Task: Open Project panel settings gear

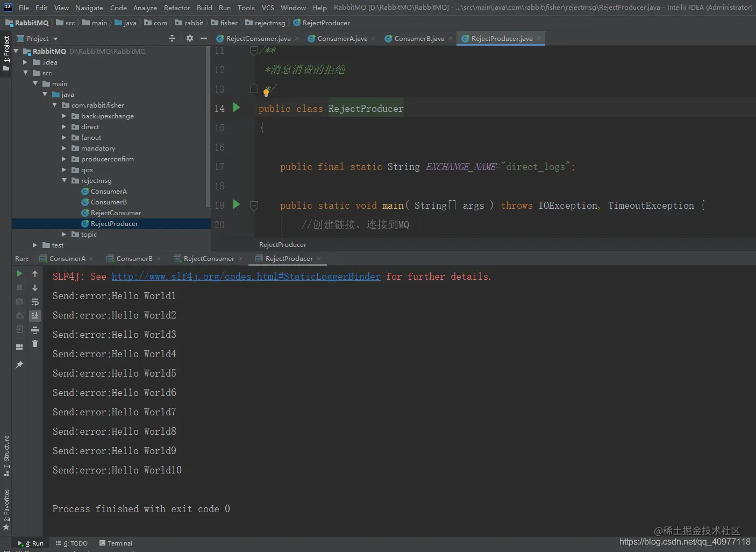Action: tap(190, 38)
